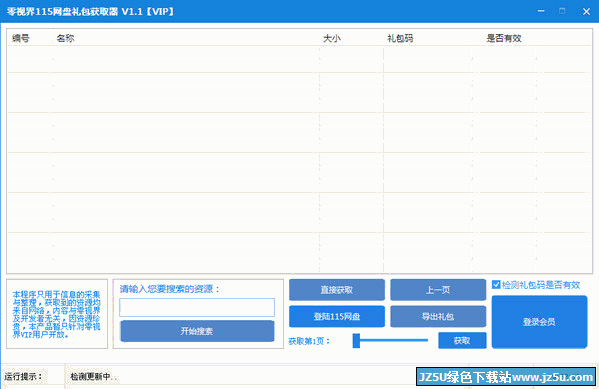Sort by the 大小 column header
This screenshot has height=389, width=599.
tap(332, 38)
